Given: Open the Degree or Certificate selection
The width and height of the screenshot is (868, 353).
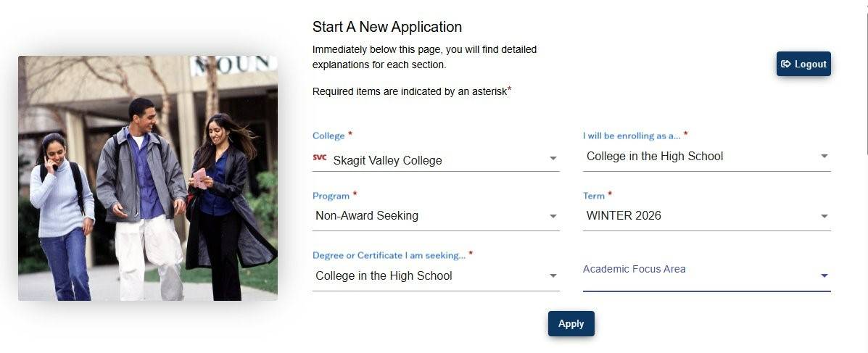Looking at the screenshot, I should [428, 276].
